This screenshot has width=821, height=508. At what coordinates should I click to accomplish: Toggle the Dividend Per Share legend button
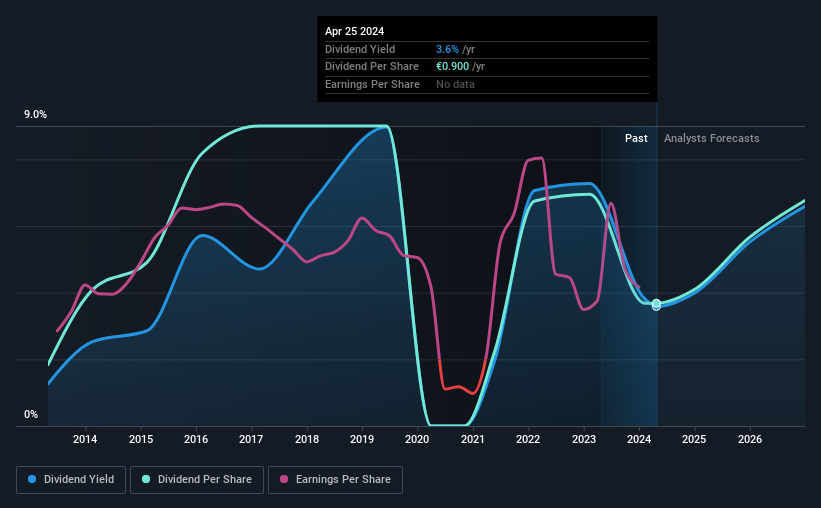(x=197, y=480)
